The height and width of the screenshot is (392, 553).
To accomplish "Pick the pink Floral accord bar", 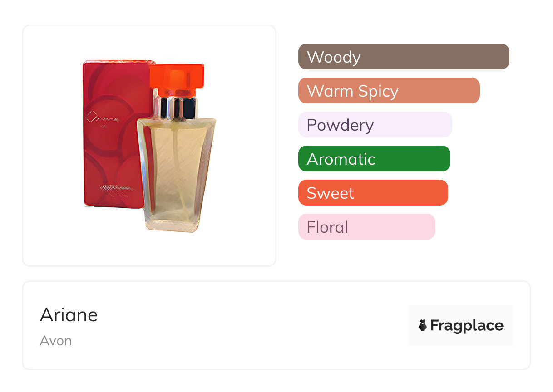I will 366,227.
